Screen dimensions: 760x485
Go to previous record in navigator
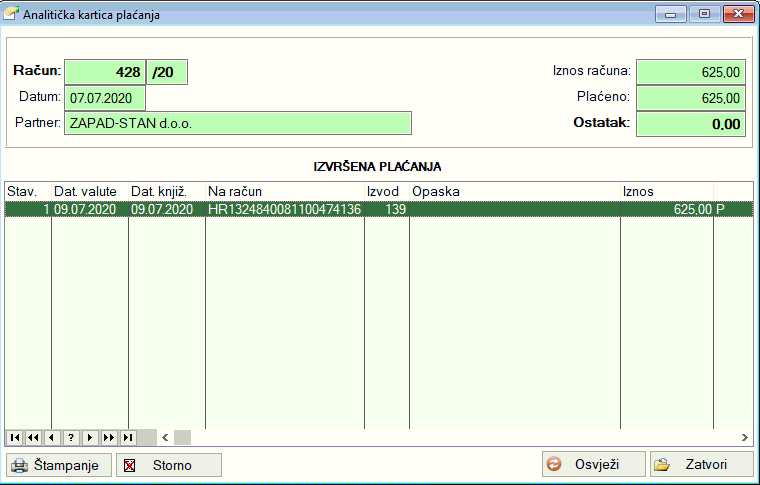coord(52,437)
